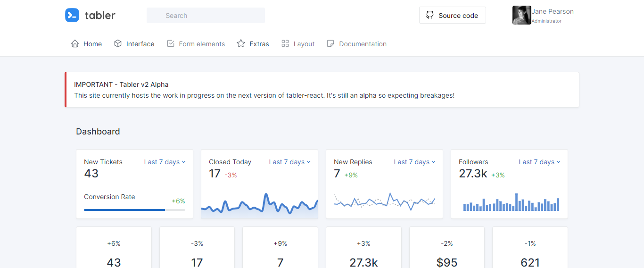
Task: Click the Layout grid icon
Action: pyautogui.click(x=285, y=43)
